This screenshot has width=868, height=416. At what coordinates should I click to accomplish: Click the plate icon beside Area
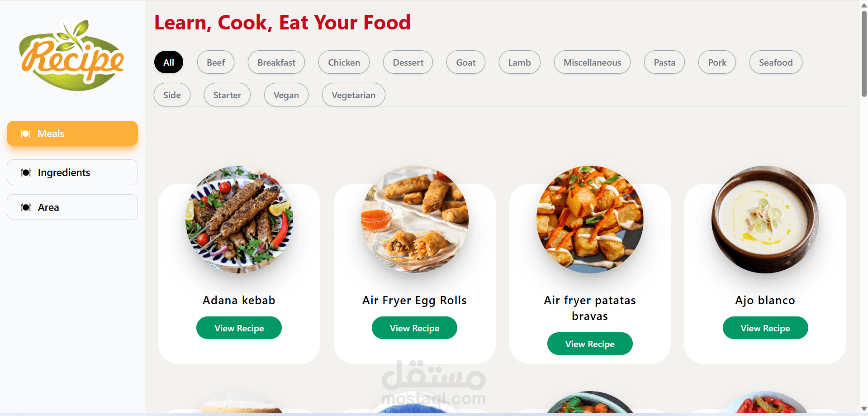26,207
